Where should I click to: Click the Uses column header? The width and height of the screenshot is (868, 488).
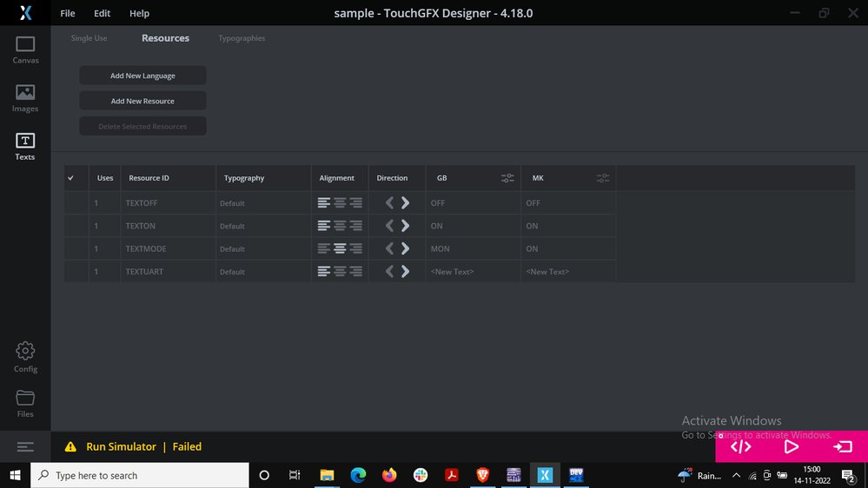tap(104, 178)
